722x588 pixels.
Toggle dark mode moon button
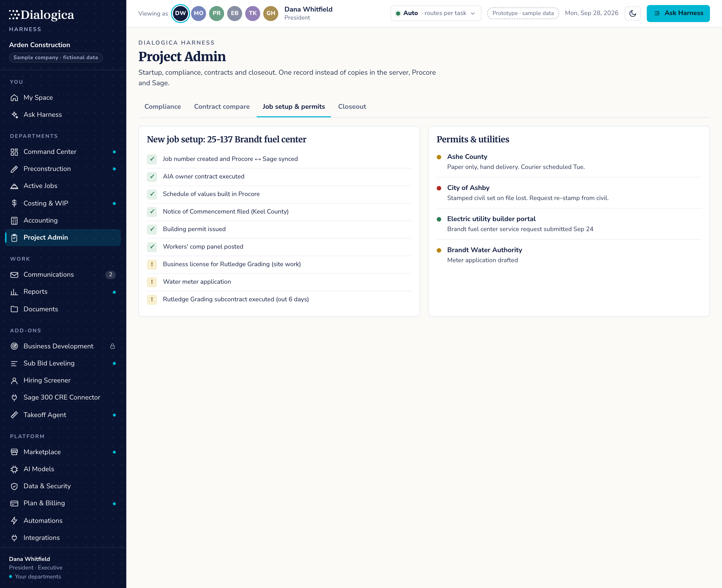click(x=633, y=14)
